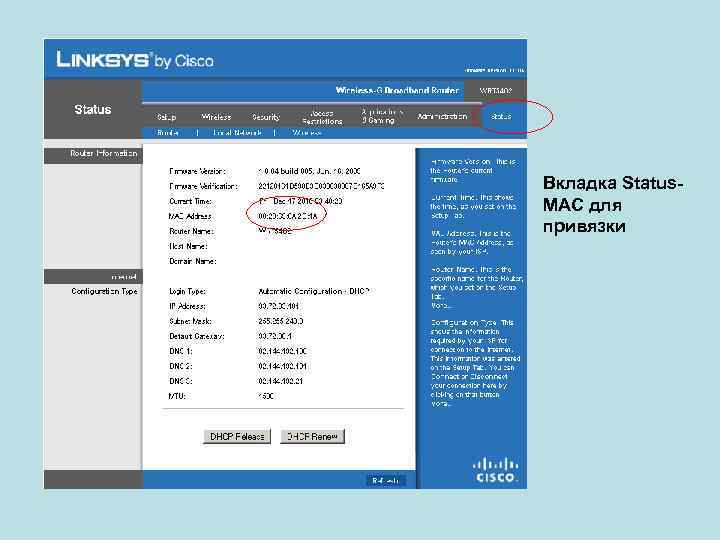
Task: Open the Setup tab
Action: (166, 117)
